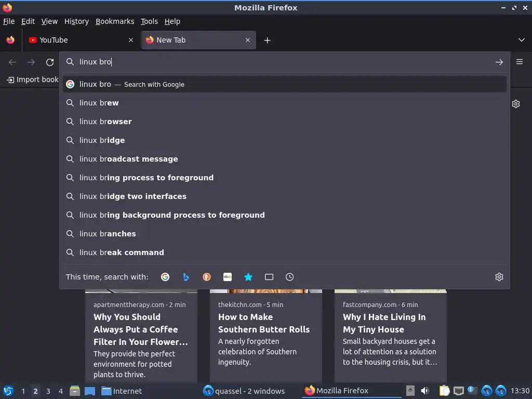Click the reload page icon
532x399 pixels.
coord(50,62)
